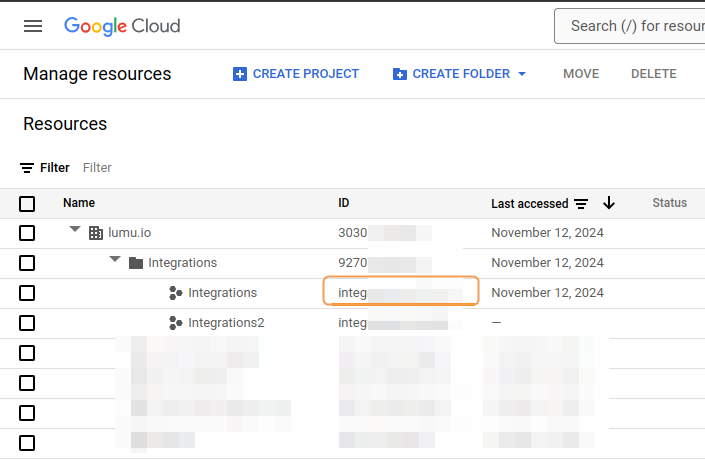Click the Create Project button
Viewport: 705px width, 460px height.
(296, 74)
